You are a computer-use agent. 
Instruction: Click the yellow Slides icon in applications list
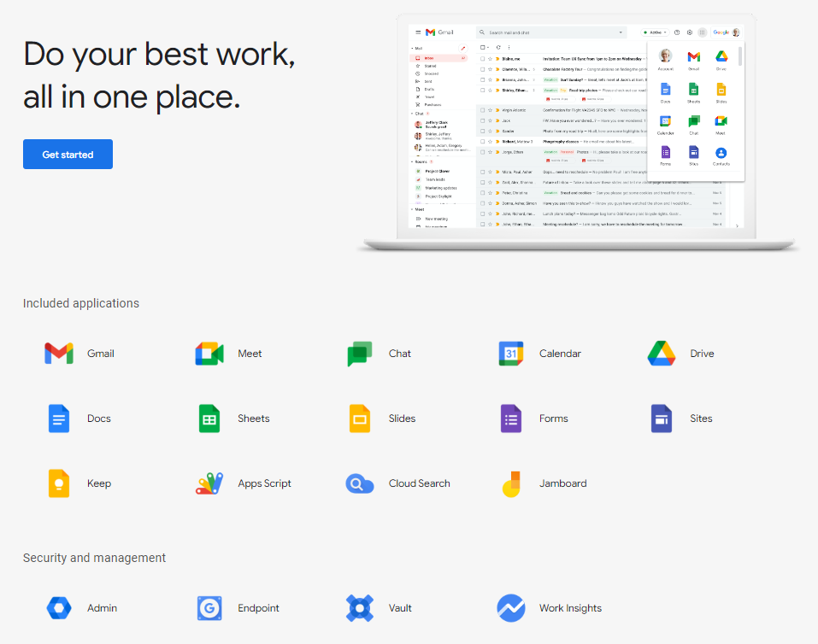click(360, 419)
